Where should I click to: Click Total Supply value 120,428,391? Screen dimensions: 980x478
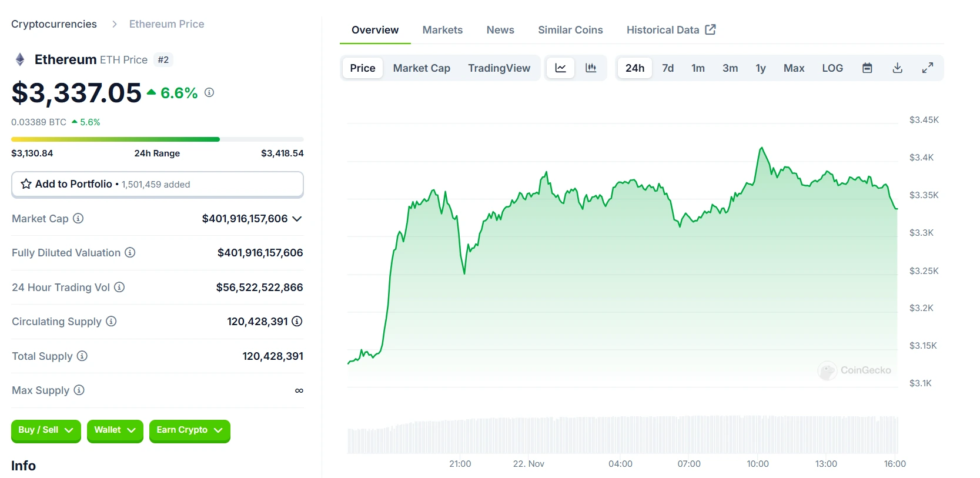[273, 356]
